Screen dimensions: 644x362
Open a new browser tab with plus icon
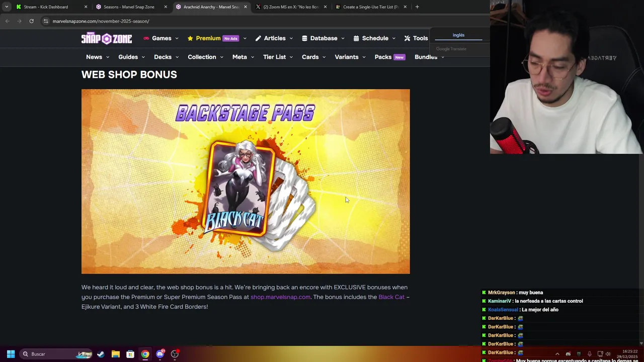click(x=417, y=7)
